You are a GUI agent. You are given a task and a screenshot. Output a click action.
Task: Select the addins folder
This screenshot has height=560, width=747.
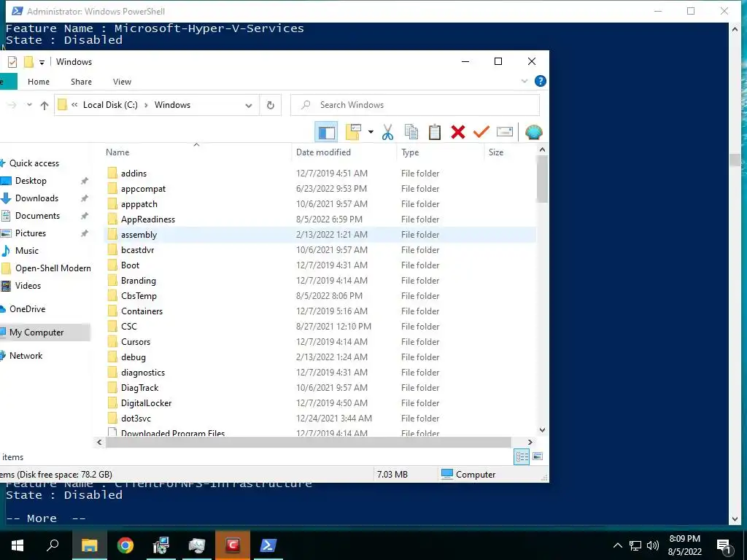(133, 174)
